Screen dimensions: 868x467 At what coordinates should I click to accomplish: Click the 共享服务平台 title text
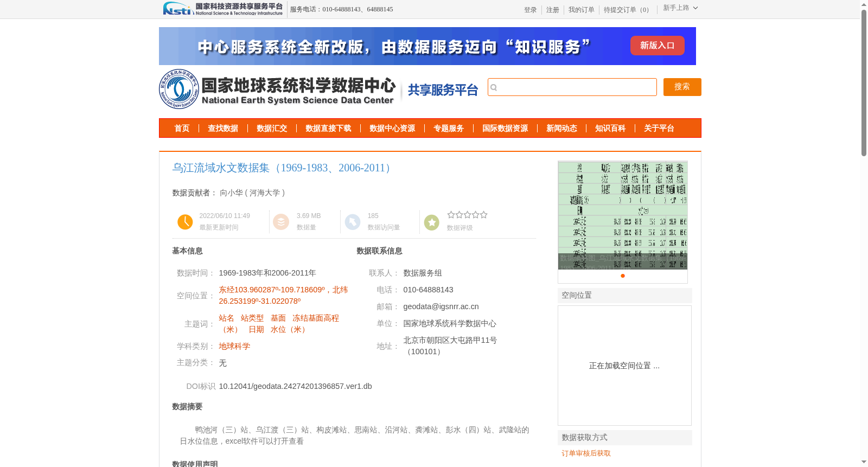(443, 90)
